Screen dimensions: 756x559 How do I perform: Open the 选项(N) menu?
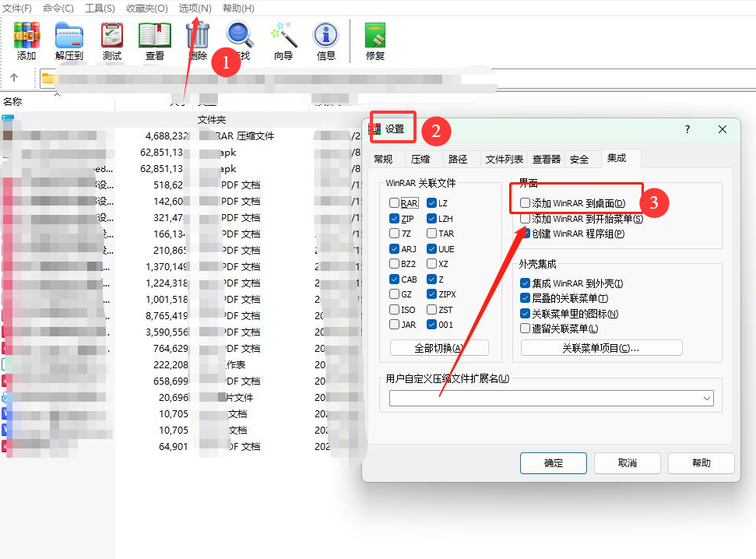coord(195,8)
